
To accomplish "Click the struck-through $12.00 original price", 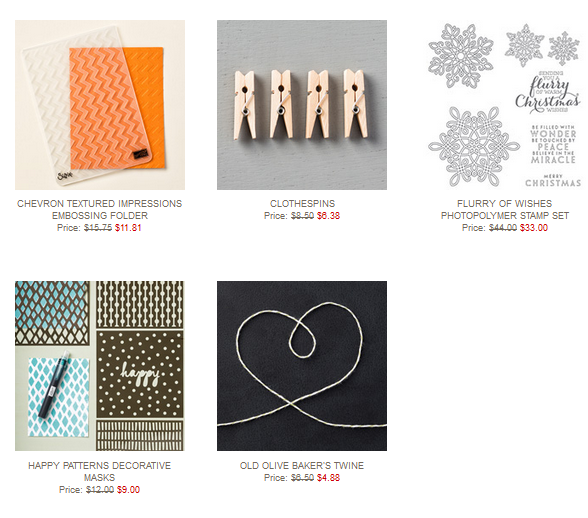I will (100, 489).
